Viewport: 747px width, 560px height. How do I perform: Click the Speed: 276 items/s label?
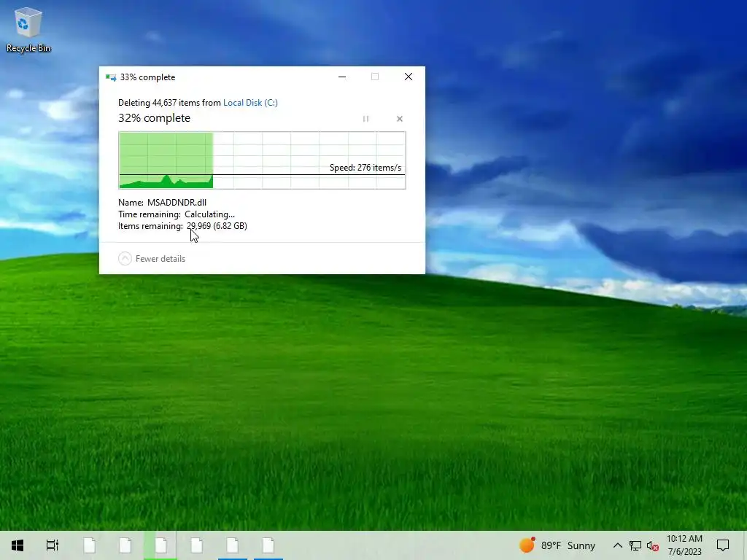click(x=365, y=168)
